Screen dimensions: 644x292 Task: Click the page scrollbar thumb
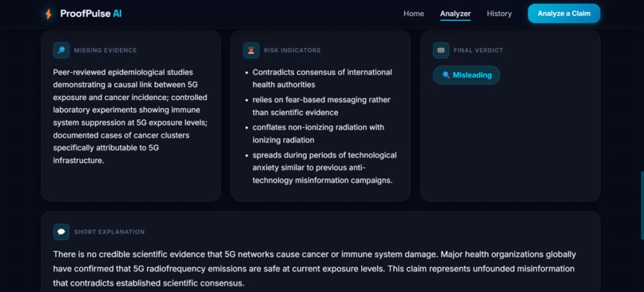pos(642,206)
